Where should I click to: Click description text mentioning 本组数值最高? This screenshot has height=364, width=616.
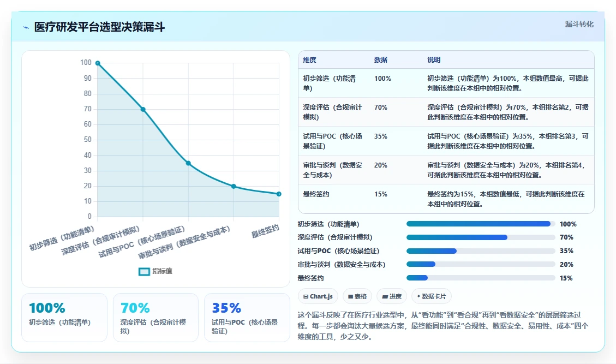pyautogui.click(x=508, y=83)
